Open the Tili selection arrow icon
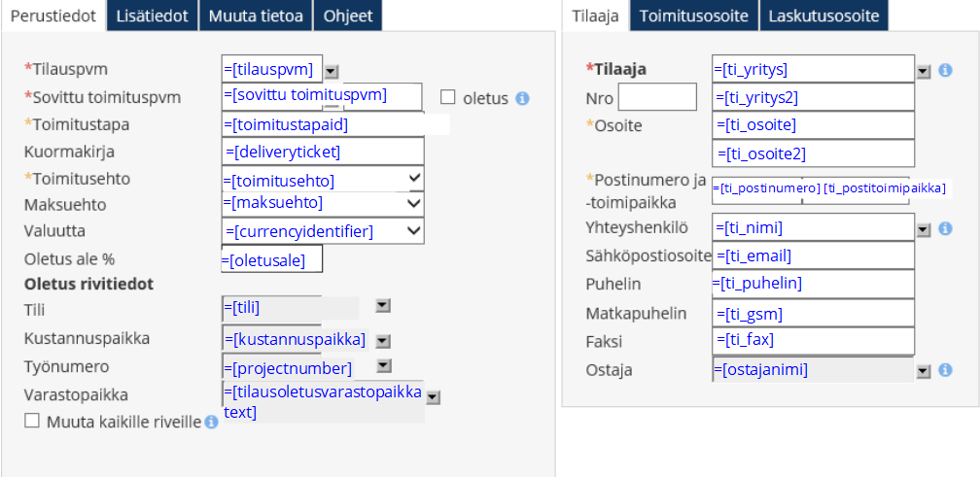This screenshot has width=980, height=477. (x=382, y=305)
